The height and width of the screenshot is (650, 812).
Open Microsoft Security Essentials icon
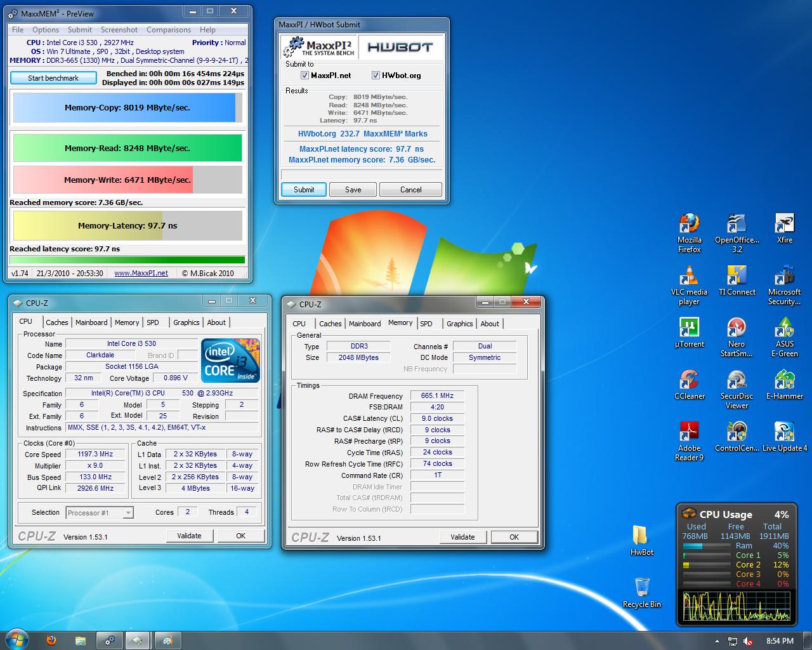[785, 285]
